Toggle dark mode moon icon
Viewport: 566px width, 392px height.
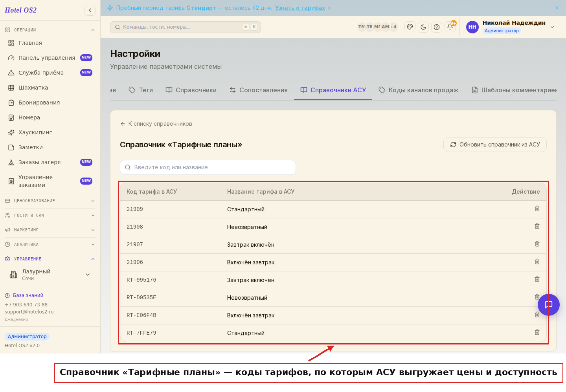pyautogui.click(x=423, y=27)
